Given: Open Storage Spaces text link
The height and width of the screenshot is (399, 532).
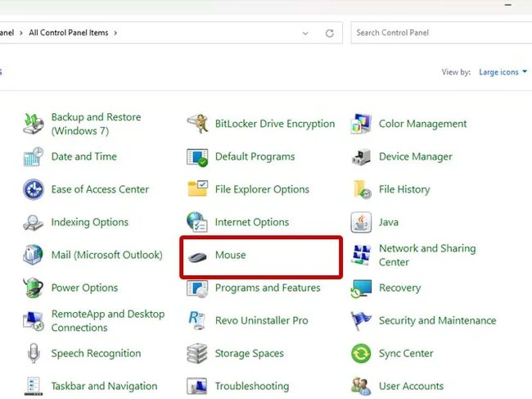Looking at the screenshot, I should coord(250,353).
